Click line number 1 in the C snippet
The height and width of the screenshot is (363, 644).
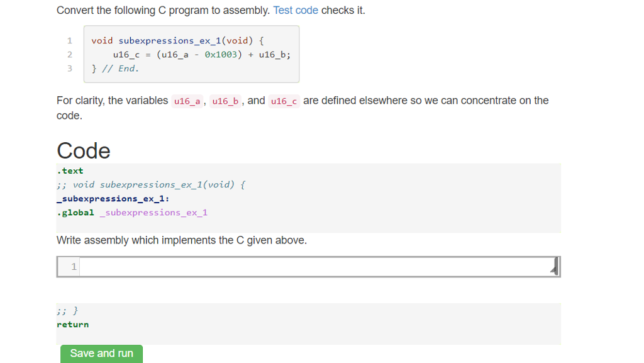[x=69, y=40]
